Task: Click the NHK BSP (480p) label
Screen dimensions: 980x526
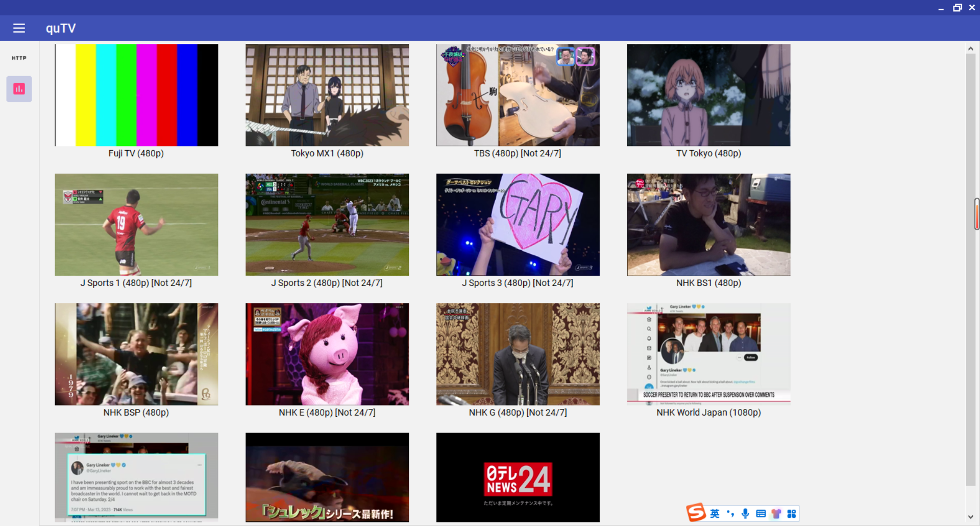Action: [136, 413]
